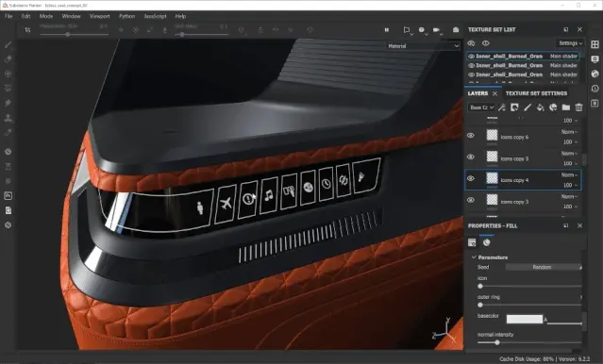Close the Layers tab
Screen dimensions: 603x364
(x=494, y=93)
